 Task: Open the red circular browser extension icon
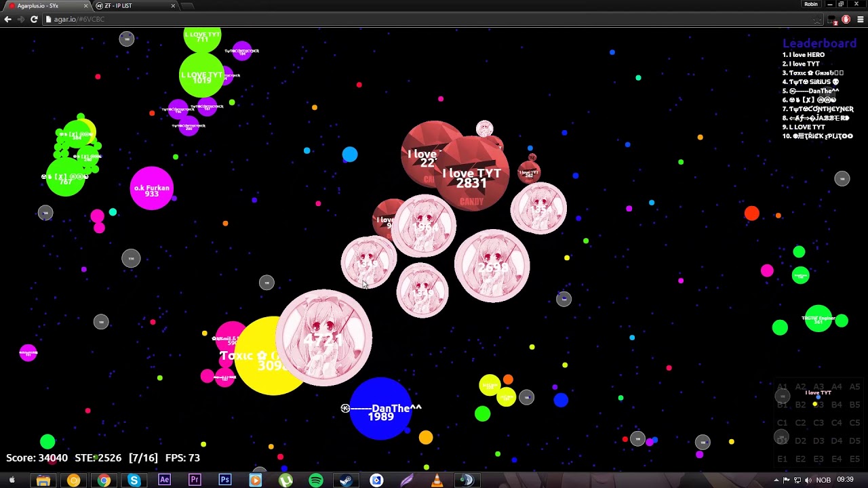click(x=846, y=20)
